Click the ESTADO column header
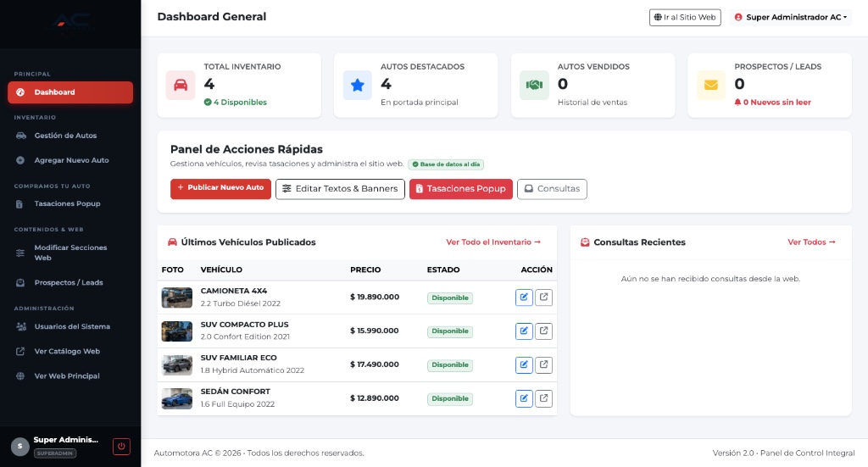868x467 pixels. pos(443,270)
